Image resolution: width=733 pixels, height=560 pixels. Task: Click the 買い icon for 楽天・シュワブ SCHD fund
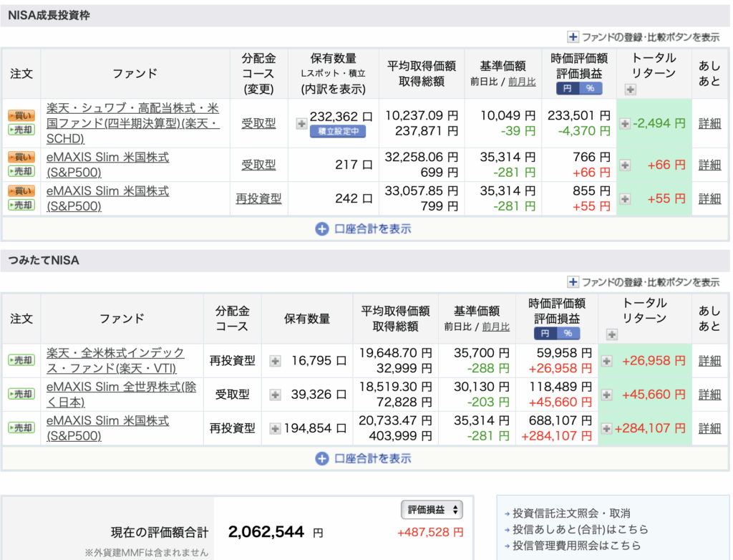pos(21,116)
